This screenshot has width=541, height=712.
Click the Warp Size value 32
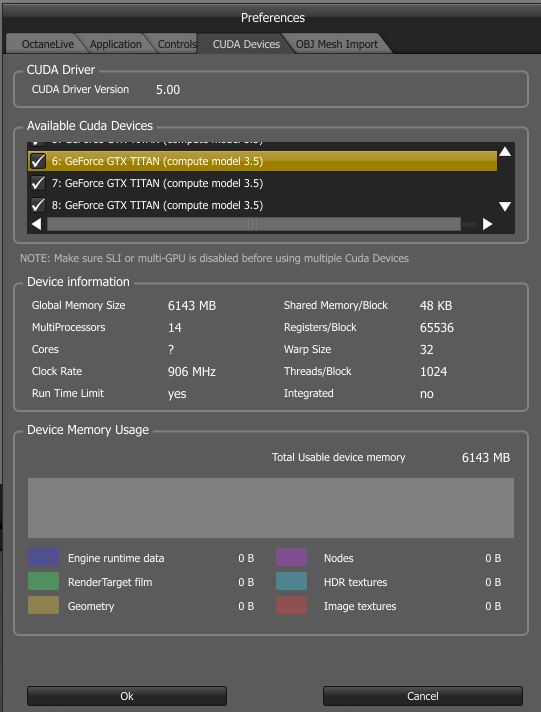coord(427,350)
